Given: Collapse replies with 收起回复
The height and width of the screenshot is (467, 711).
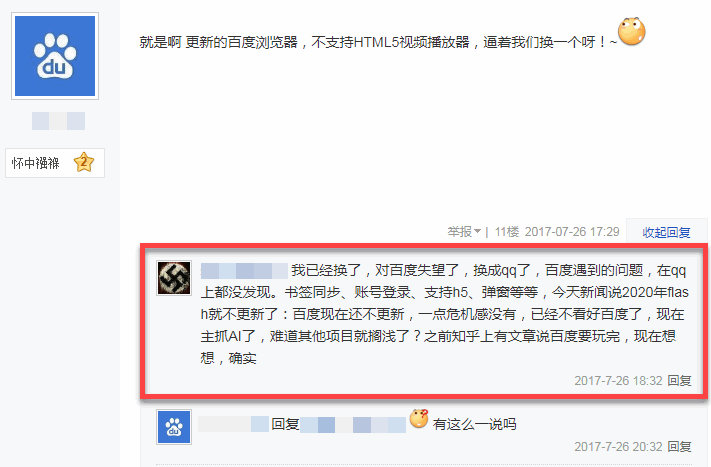Looking at the screenshot, I should tap(666, 233).
